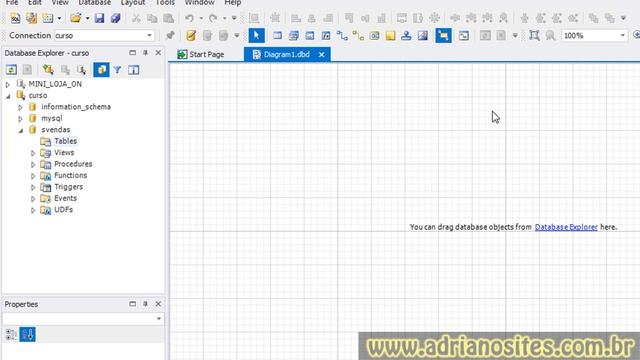The width and height of the screenshot is (640, 360).
Task: Toggle Alphabetical sort in Properties panel
Action: point(28,335)
